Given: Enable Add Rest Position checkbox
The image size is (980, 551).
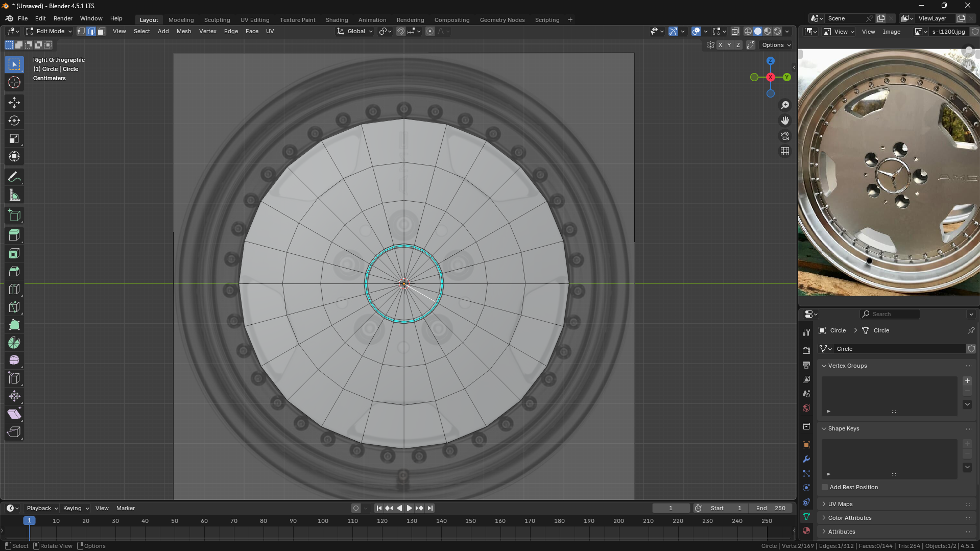Looking at the screenshot, I should pyautogui.click(x=825, y=487).
